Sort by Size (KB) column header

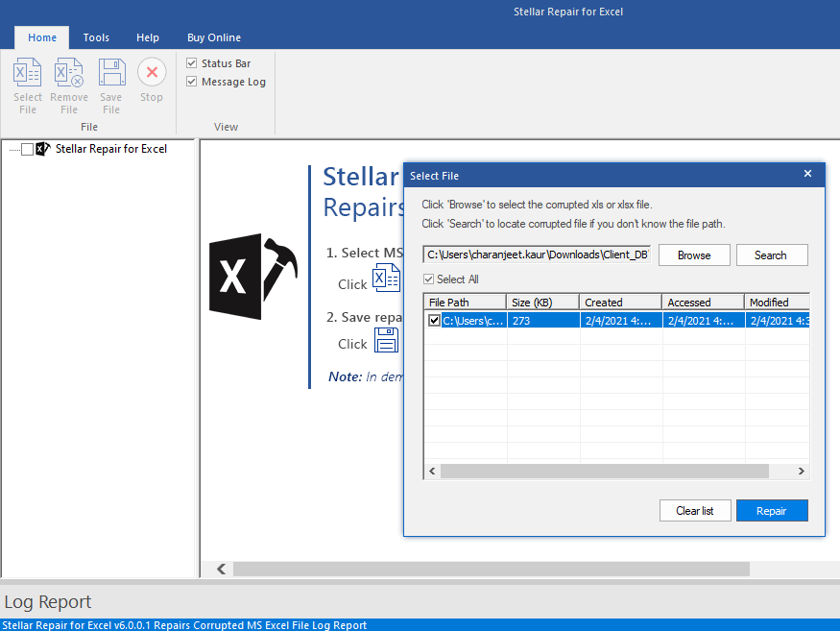(x=542, y=303)
